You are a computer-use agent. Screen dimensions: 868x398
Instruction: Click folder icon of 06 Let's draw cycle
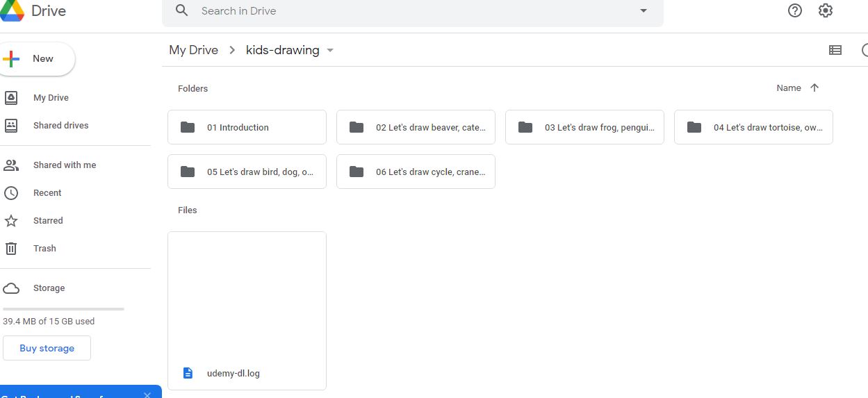(357, 172)
